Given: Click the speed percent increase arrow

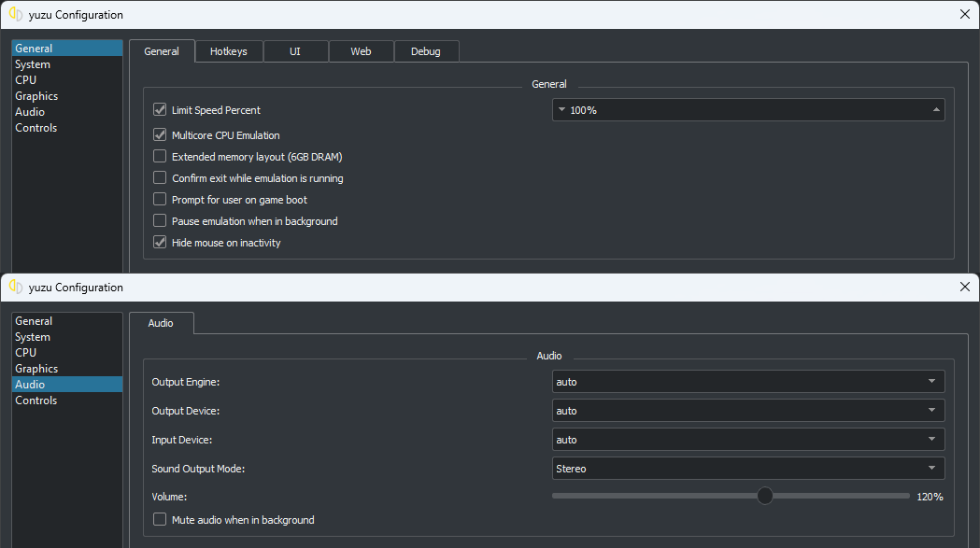Looking at the screenshot, I should tap(936, 110).
